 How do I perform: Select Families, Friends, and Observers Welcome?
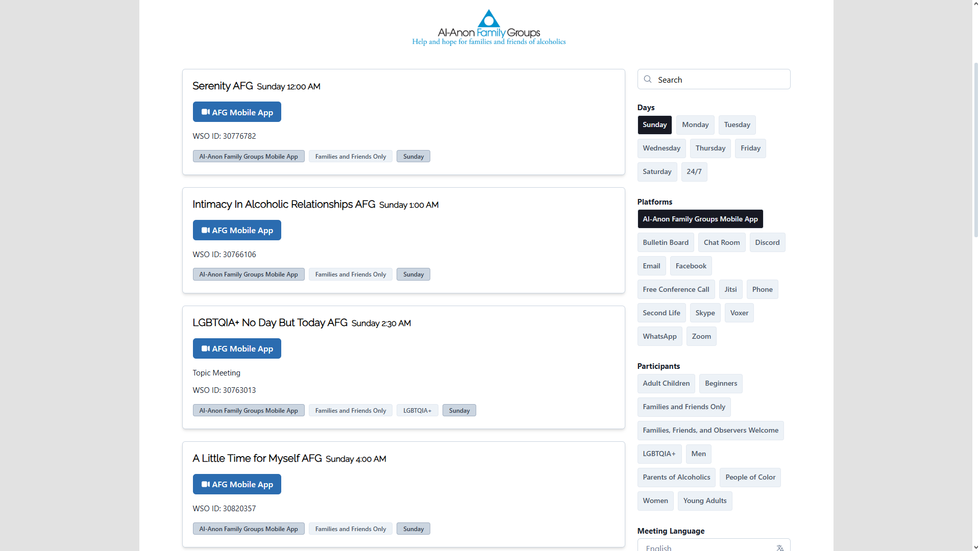[x=710, y=430]
